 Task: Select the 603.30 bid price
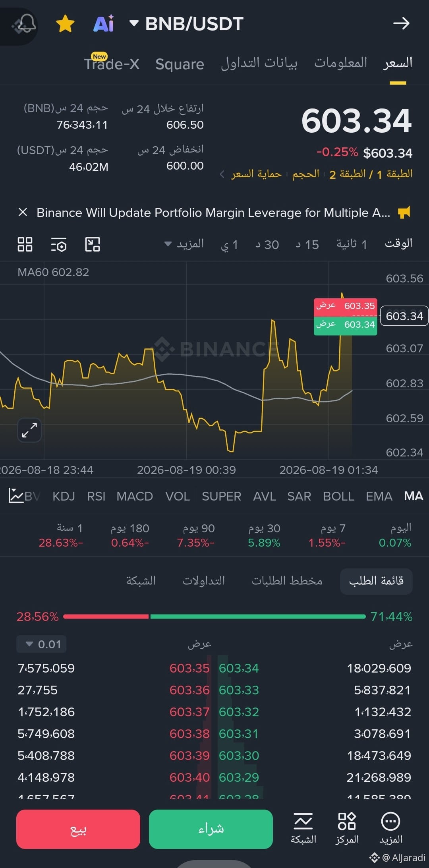point(239,756)
